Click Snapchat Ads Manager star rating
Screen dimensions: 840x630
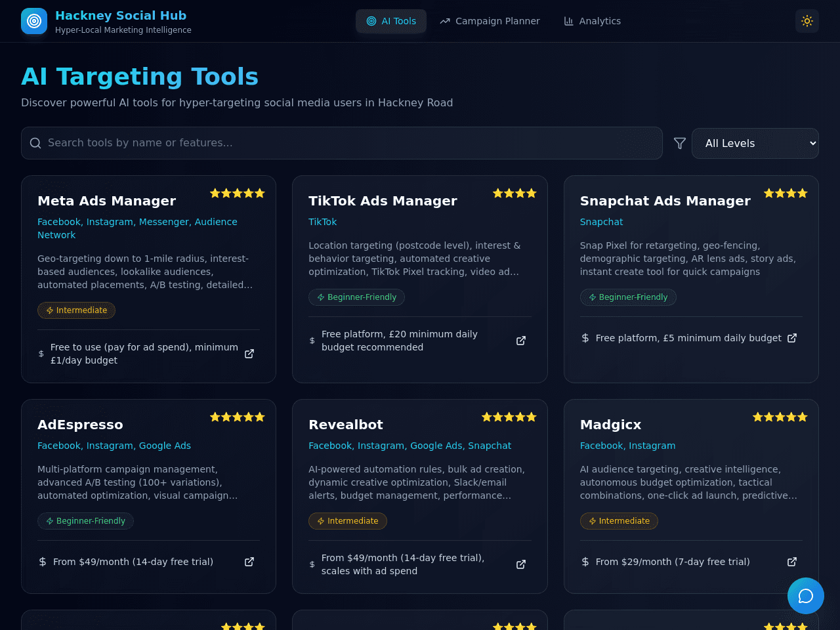(786, 193)
